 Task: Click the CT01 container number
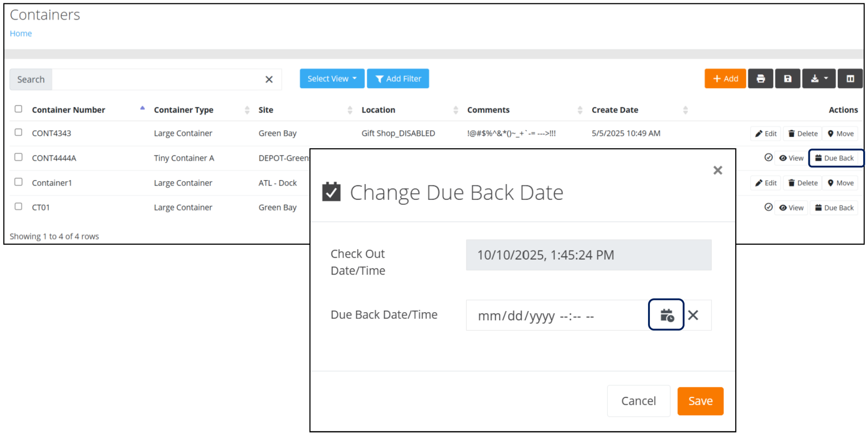41,208
